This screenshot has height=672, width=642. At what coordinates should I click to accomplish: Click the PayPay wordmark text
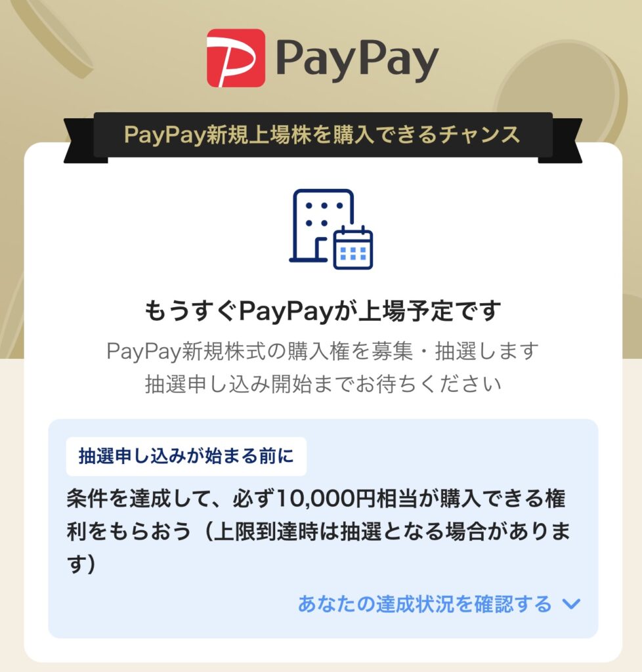[357, 60]
